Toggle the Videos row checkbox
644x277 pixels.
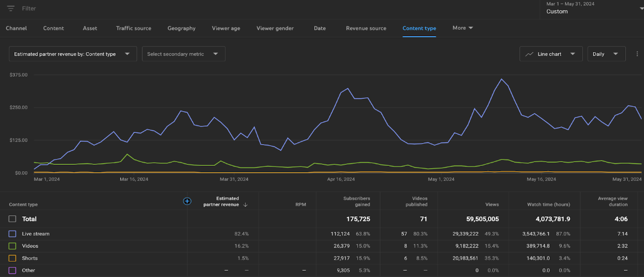[x=12, y=246]
